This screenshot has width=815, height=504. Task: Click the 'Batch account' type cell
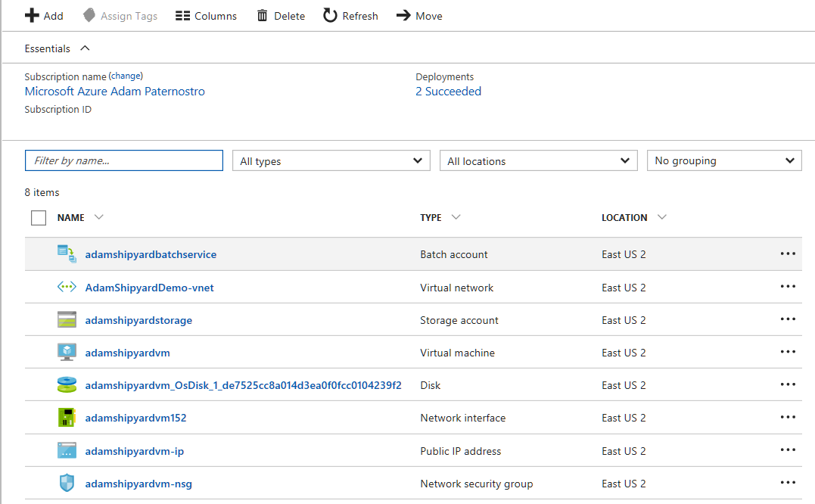coord(454,254)
